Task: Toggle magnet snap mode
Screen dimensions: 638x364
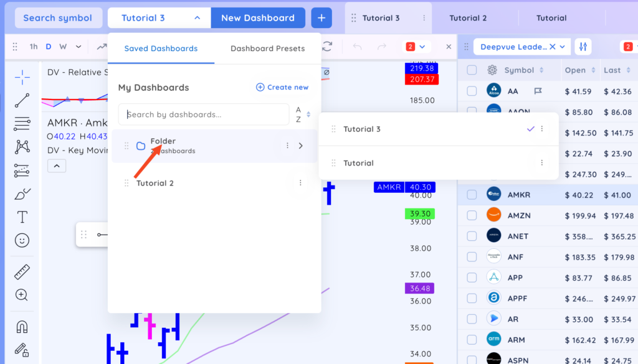Action: 22,327
